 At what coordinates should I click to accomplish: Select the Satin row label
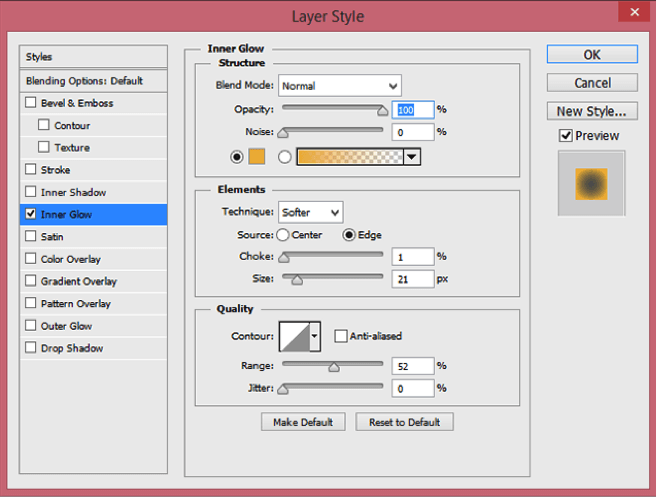click(52, 237)
